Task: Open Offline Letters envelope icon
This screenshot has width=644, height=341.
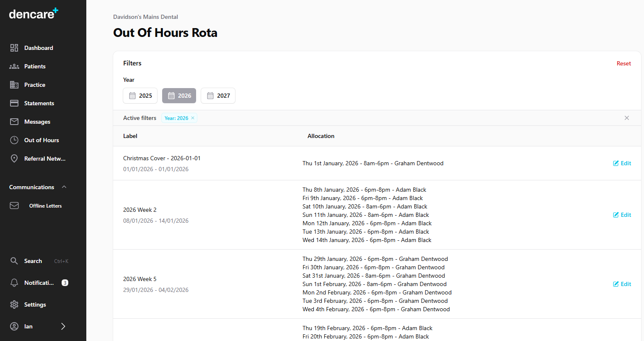Action: coord(14,205)
